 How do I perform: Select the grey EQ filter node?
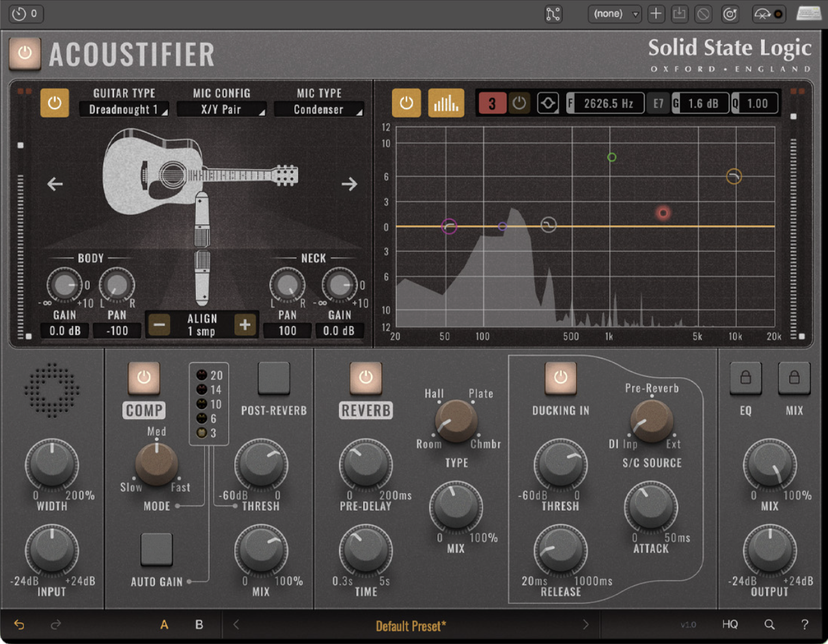(x=549, y=225)
